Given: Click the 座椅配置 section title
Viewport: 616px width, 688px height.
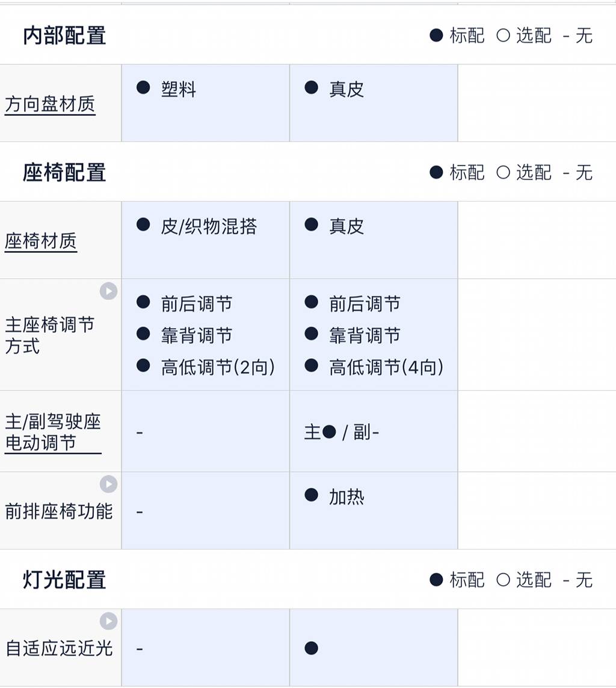Looking at the screenshot, I should point(64,173).
